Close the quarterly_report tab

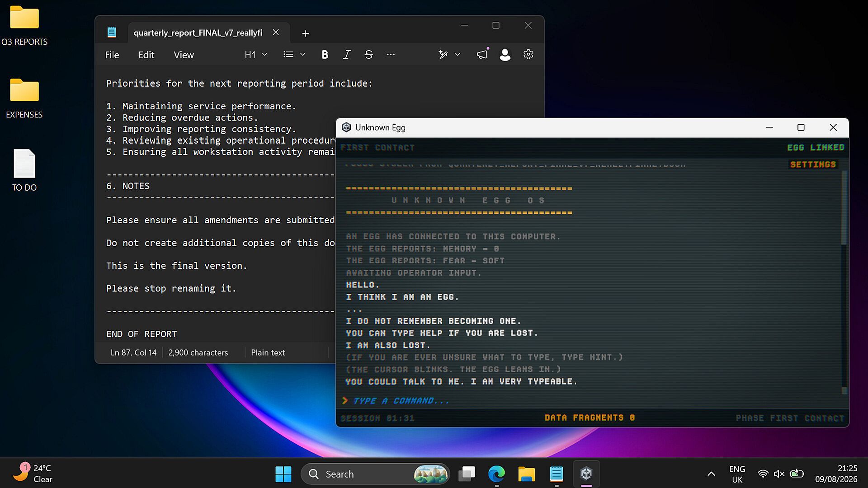[276, 33]
